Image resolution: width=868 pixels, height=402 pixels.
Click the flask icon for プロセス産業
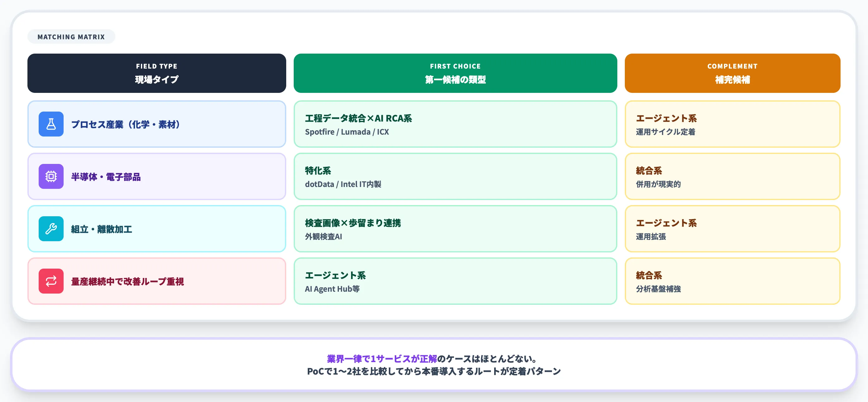tap(51, 124)
